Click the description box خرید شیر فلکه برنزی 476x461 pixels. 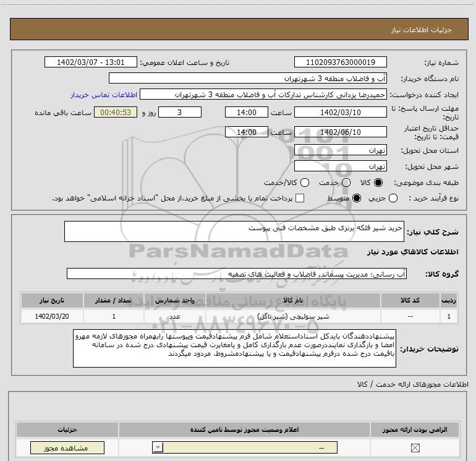(234, 231)
